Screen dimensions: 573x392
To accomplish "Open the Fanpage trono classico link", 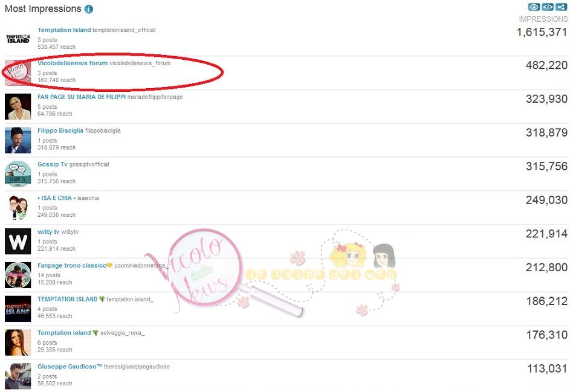I will pos(75,265).
